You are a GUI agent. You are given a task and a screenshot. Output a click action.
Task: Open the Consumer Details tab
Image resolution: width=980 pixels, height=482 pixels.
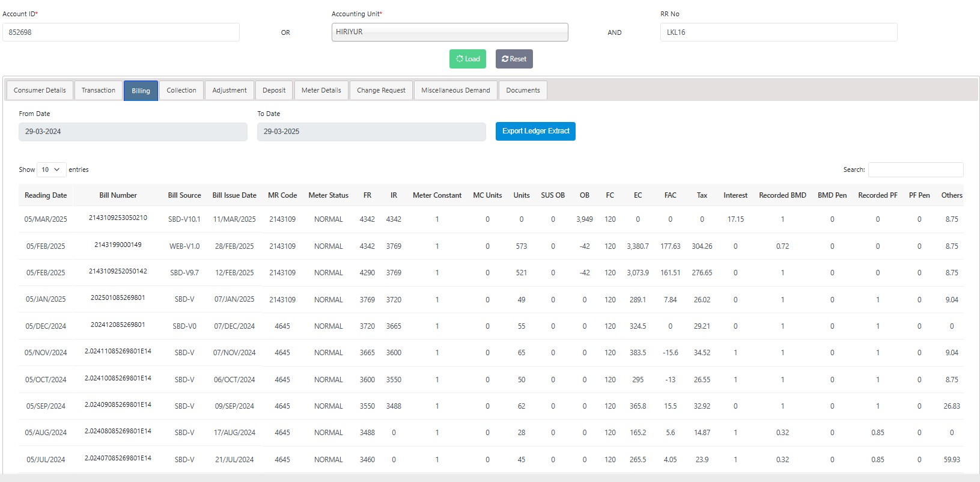(x=40, y=90)
